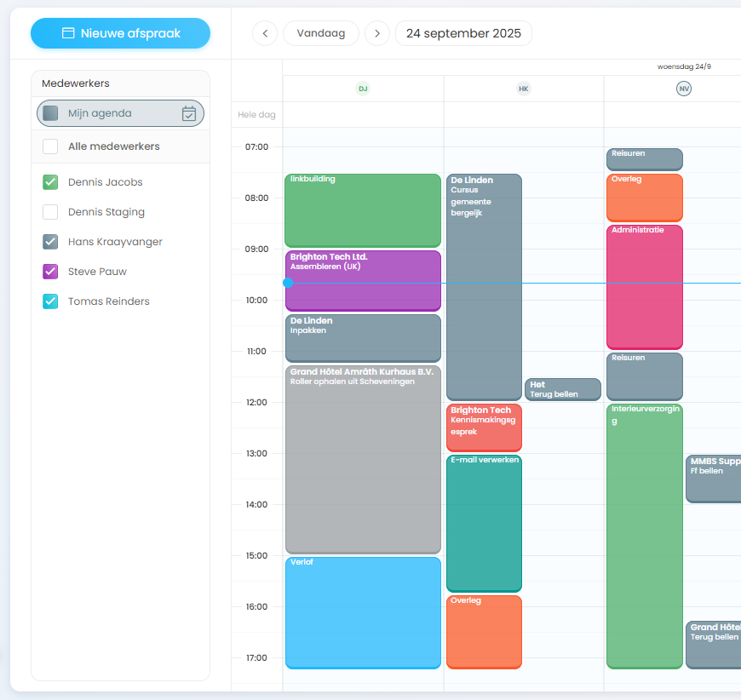
Task: Click the Mijn agenda color square icon
Action: click(x=50, y=113)
